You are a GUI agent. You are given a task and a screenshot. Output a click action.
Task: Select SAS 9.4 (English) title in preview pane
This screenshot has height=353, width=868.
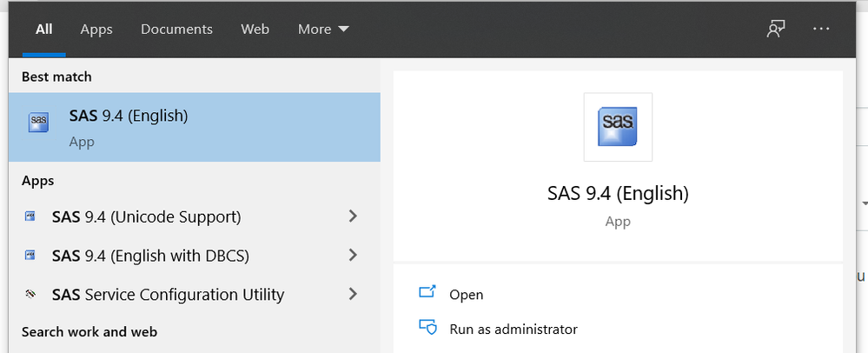pos(618,193)
